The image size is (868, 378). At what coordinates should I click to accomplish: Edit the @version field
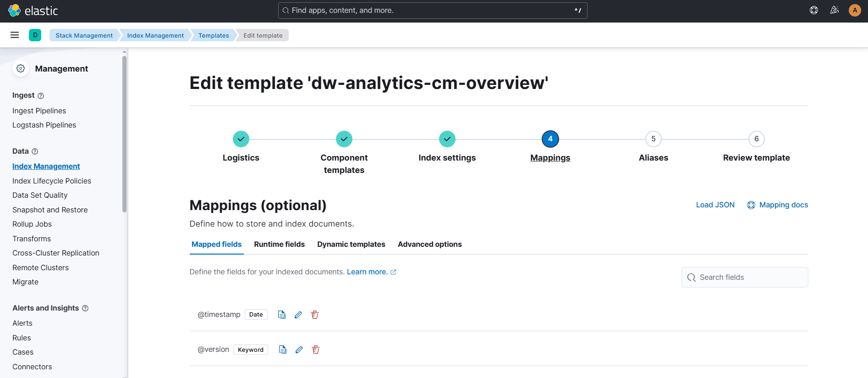pyautogui.click(x=299, y=350)
